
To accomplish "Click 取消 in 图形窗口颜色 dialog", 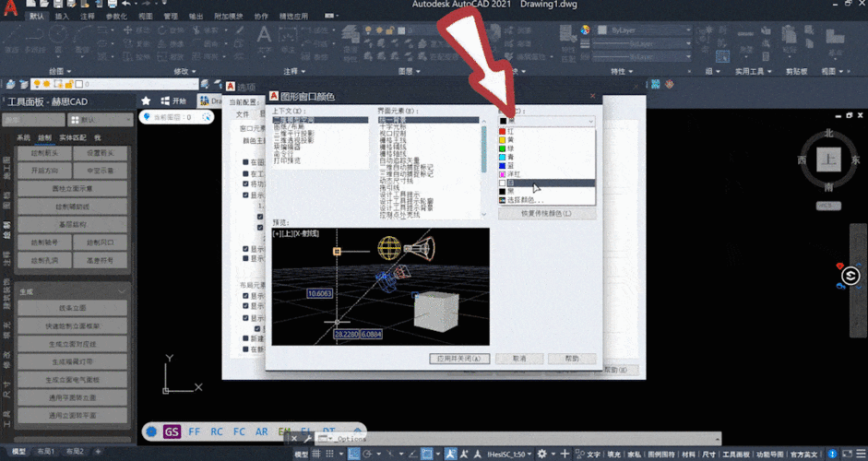I will [519, 359].
